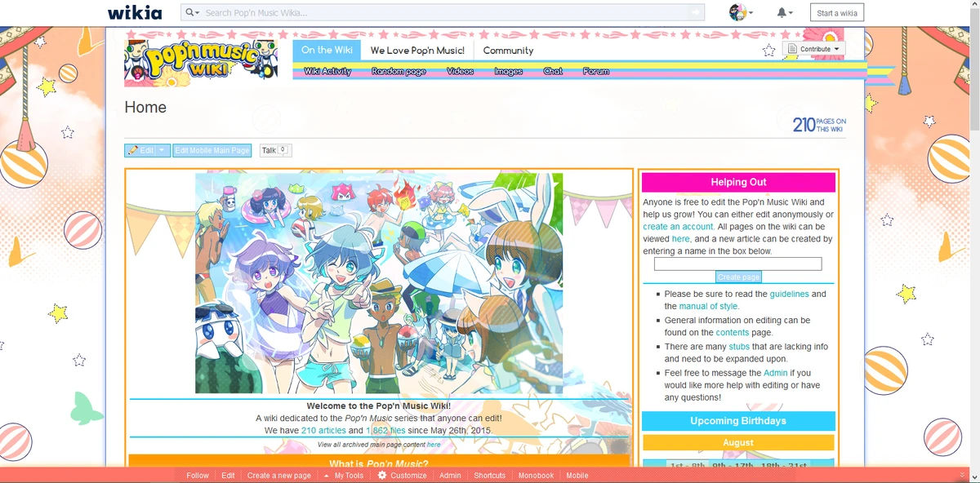Click the favorites star near Contribute

click(768, 50)
